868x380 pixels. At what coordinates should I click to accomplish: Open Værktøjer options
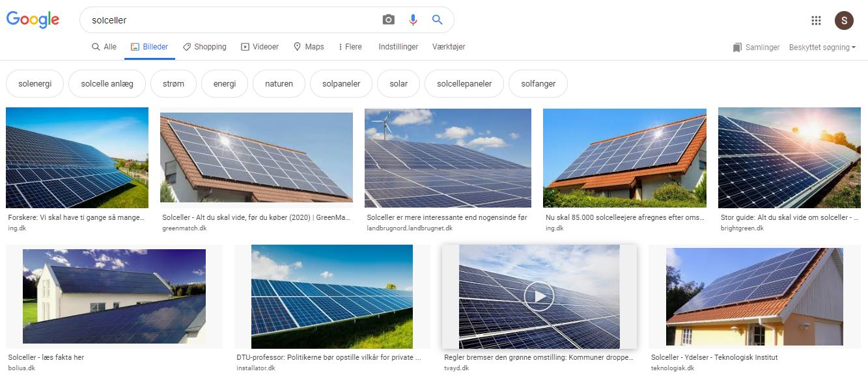[x=449, y=47]
